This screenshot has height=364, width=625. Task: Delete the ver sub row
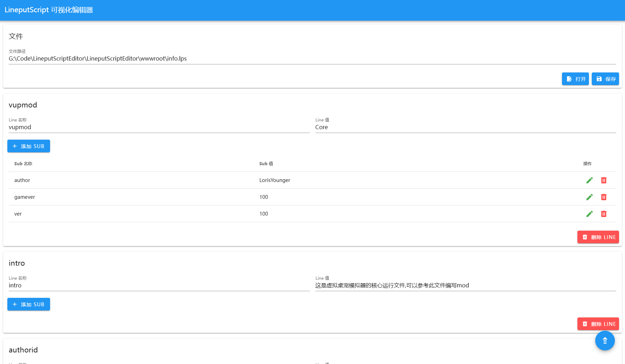604,214
